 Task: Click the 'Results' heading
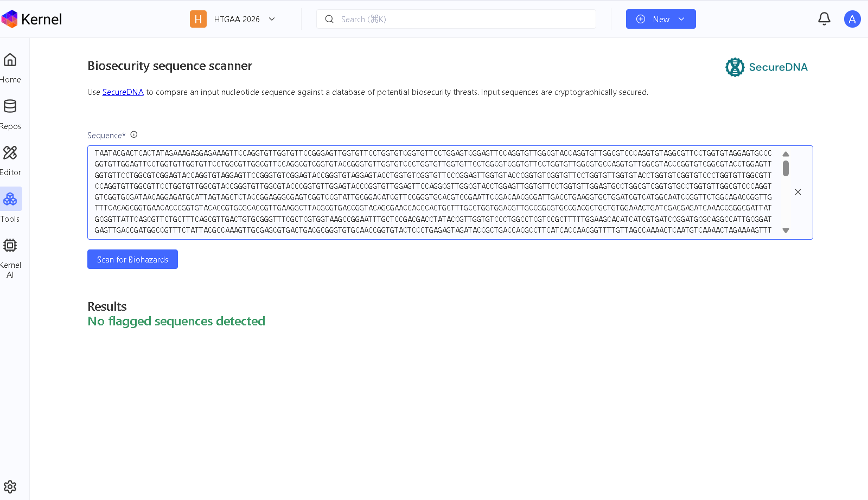107,306
